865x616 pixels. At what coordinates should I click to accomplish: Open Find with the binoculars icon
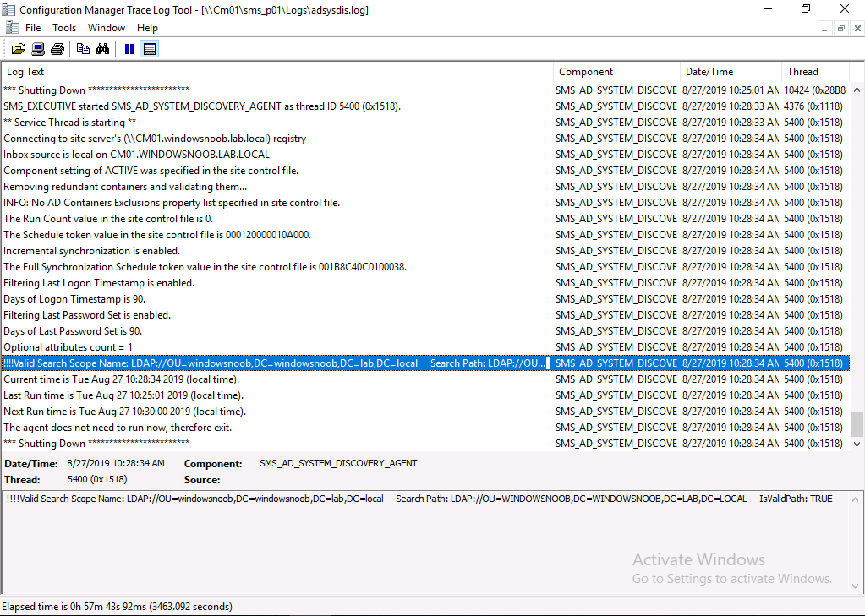point(102,49)
